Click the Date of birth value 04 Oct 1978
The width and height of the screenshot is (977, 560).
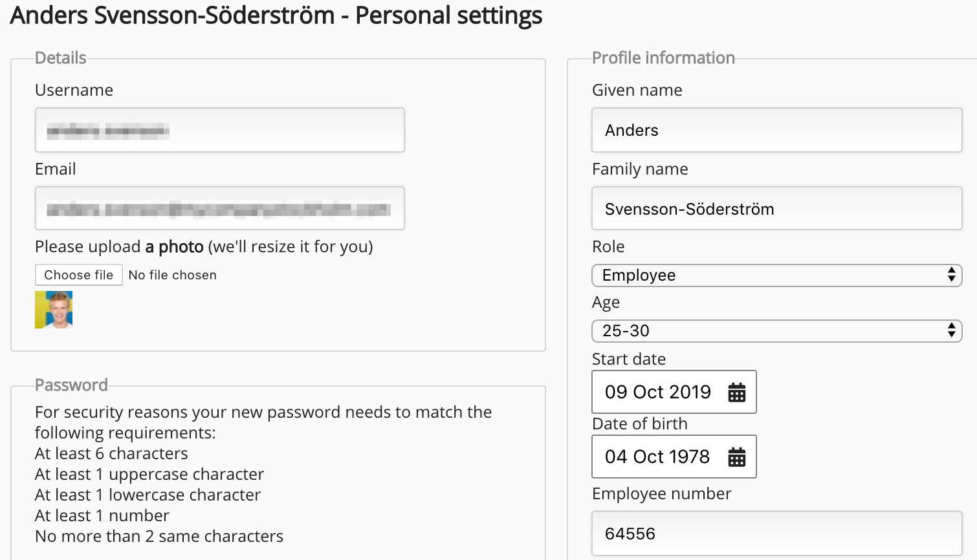point(657,457)
